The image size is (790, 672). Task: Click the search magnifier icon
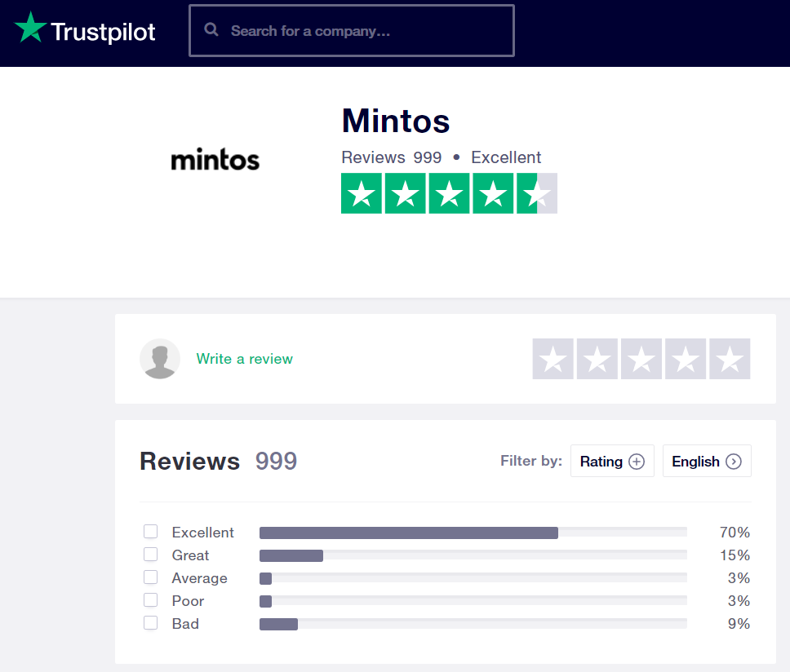211,29
